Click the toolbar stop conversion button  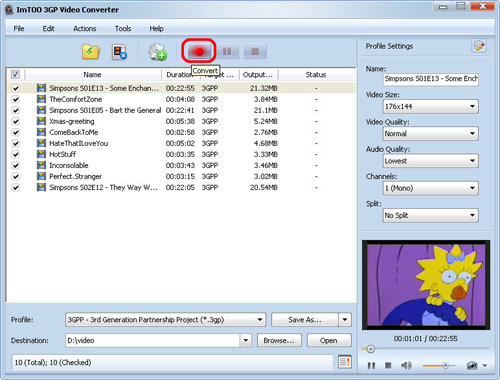pyautogui.click(x=255, y=51)
